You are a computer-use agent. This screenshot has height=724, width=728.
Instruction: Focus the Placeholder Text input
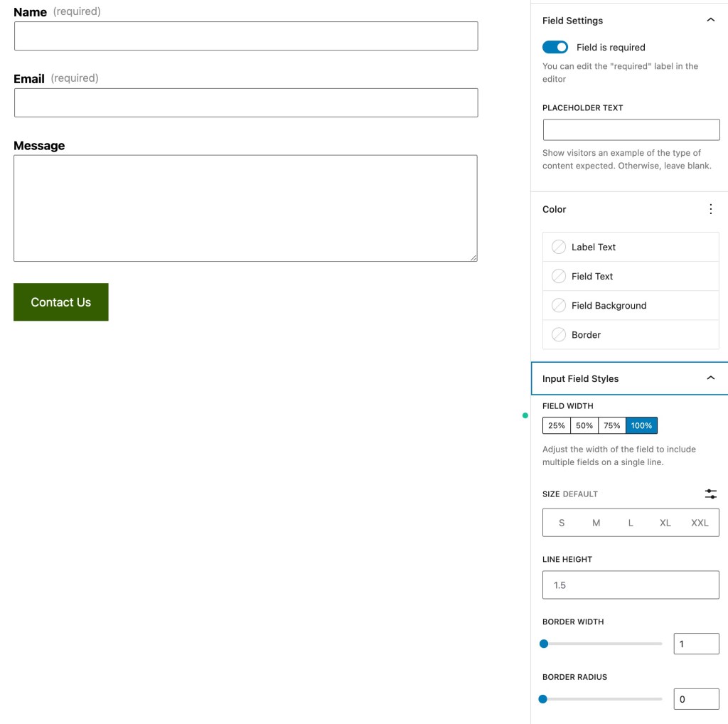point(631,129)
